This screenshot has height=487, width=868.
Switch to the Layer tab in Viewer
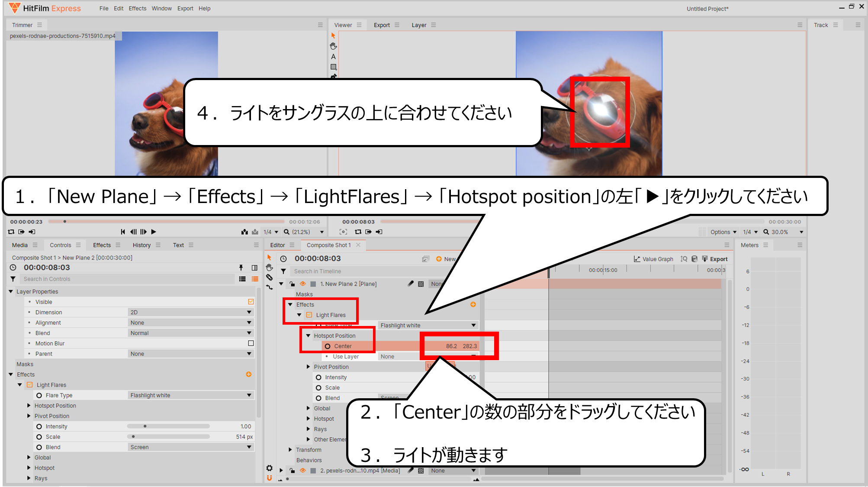419,25
